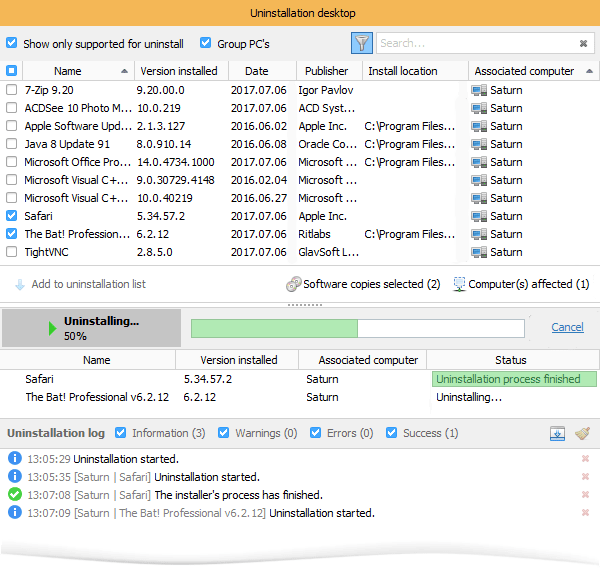Sort by the Version installed column in the top table
The image size is (600, 570).
point(181,71)
